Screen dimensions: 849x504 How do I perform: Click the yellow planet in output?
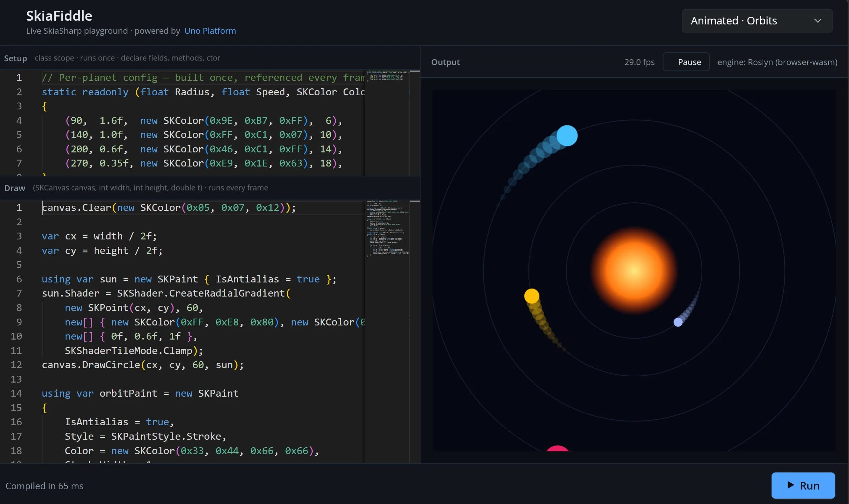(x=532, y=296)
